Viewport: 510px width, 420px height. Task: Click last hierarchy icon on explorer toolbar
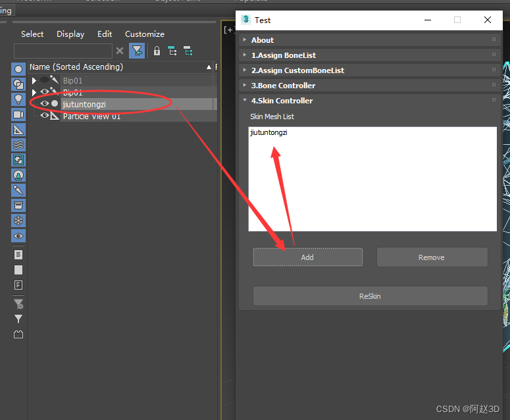[x=188, y=51]
